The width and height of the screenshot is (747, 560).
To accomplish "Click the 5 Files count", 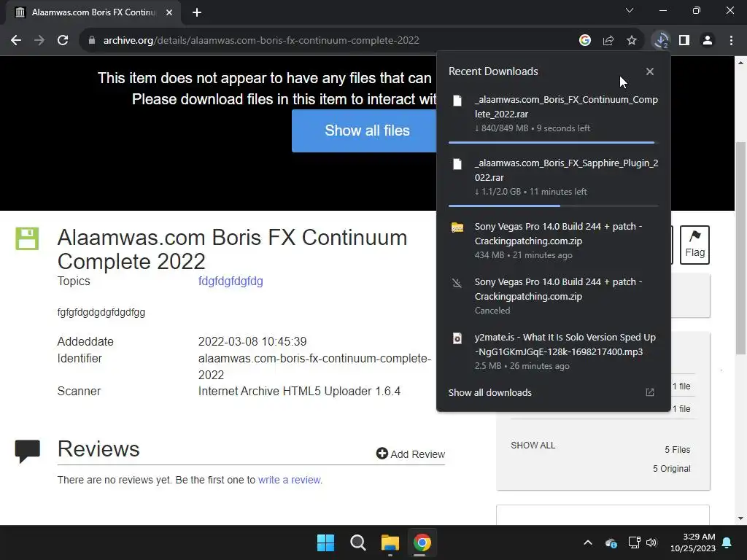I will click(x=677, y=449).
